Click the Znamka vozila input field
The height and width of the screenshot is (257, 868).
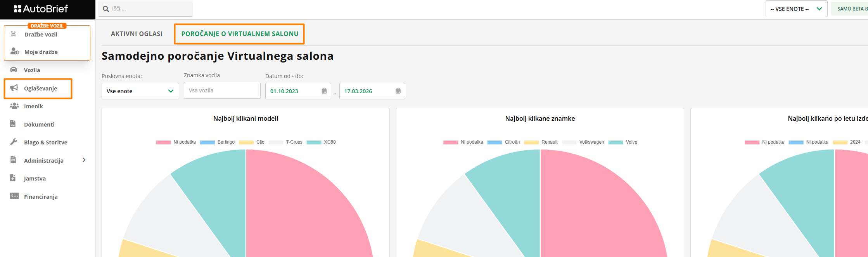point(222,90)
